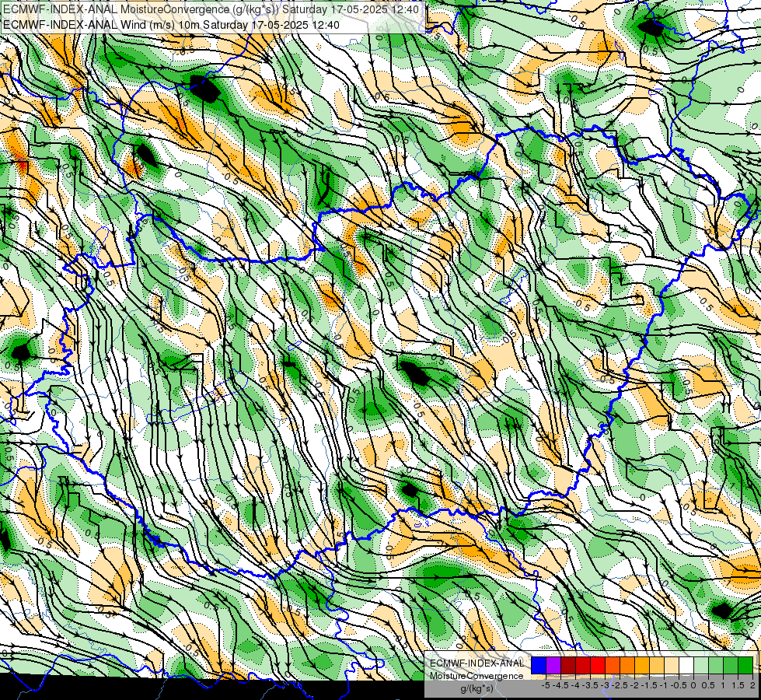
Task: Click the white legend swatch between -0.5 and 0
Action: [x=686, y=665]
